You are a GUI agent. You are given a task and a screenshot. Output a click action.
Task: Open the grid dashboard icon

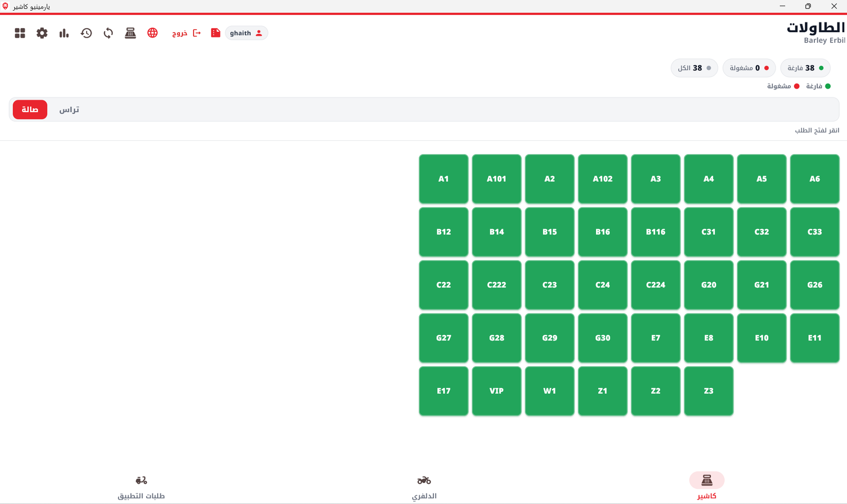coord(20,33)
